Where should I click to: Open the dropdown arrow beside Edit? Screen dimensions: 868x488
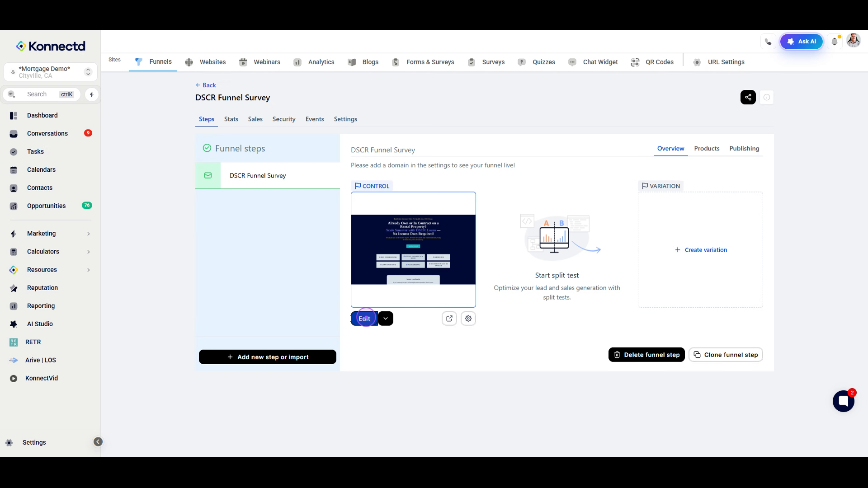point(386,319)
